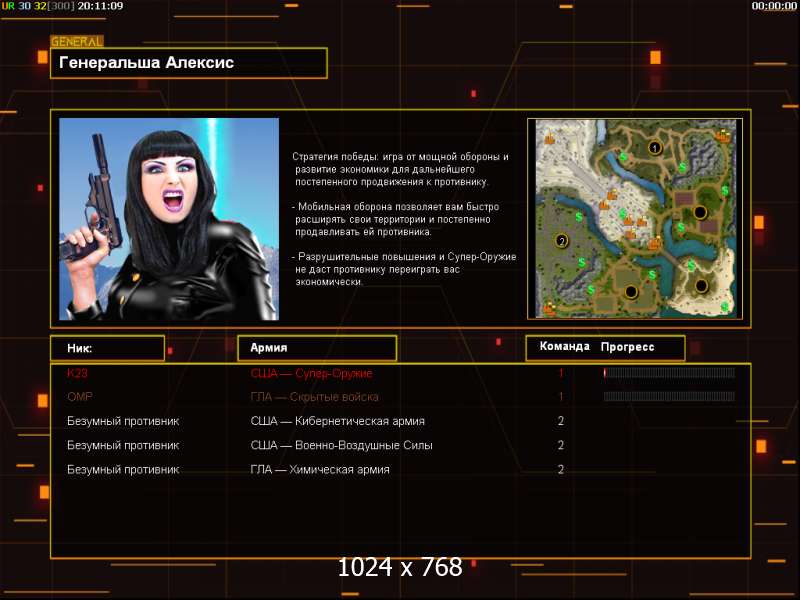Click the 'Ник:' column header
This screenshot has width=800, height=600.
108,348
